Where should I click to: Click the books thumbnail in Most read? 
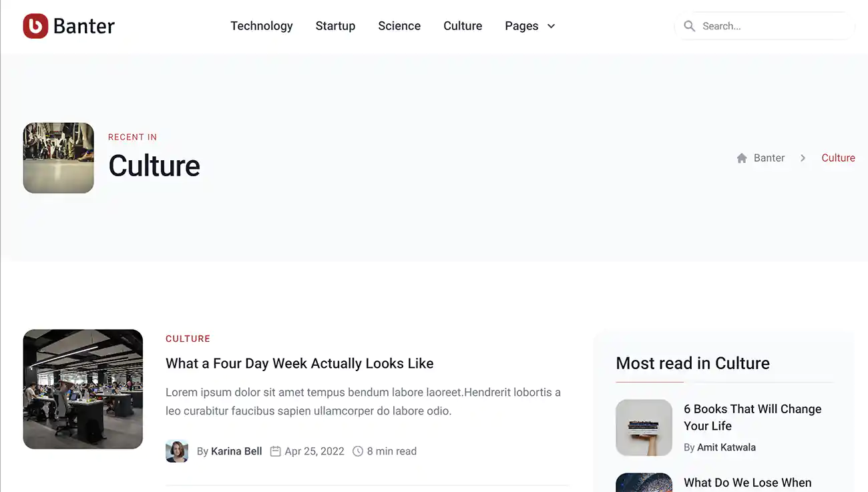pos(644,428)
